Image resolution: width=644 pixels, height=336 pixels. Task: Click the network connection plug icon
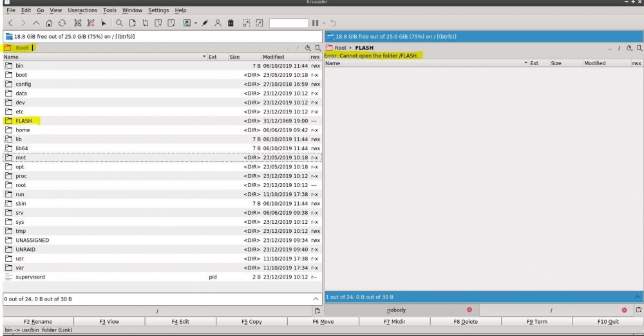pyautogui.click(x=205, y=23)
